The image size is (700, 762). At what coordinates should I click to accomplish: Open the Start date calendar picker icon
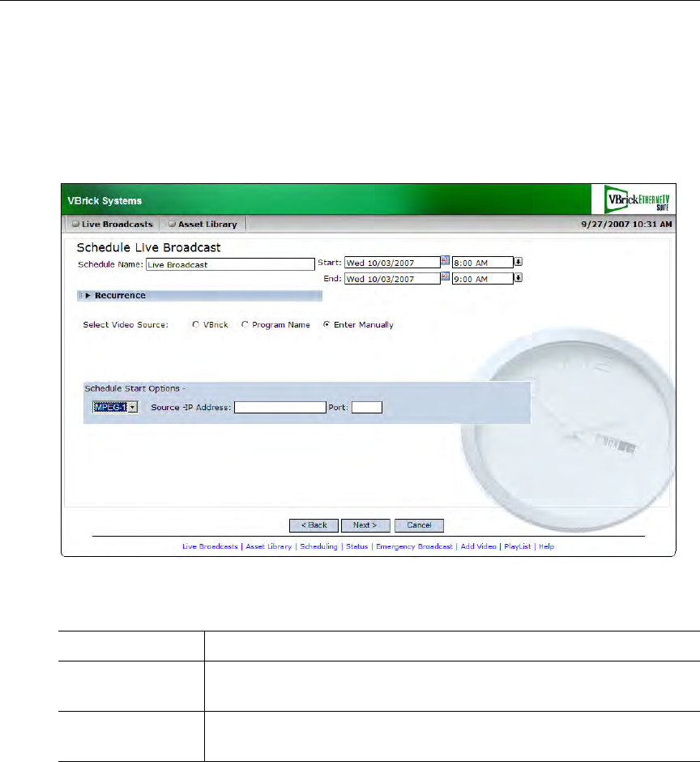(x=445, y=261)
